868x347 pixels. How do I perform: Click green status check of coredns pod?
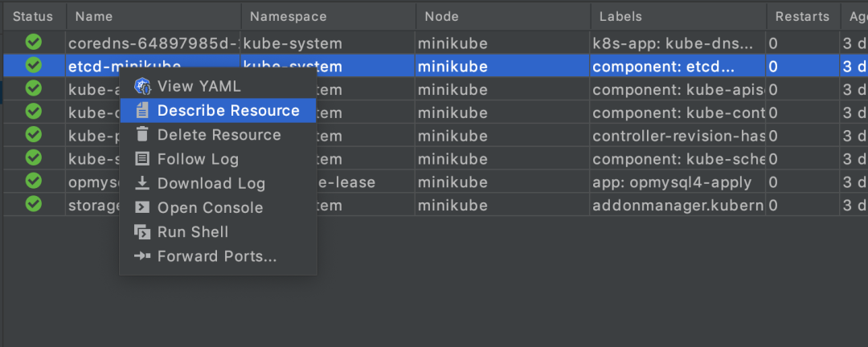[x=33, y=43]
